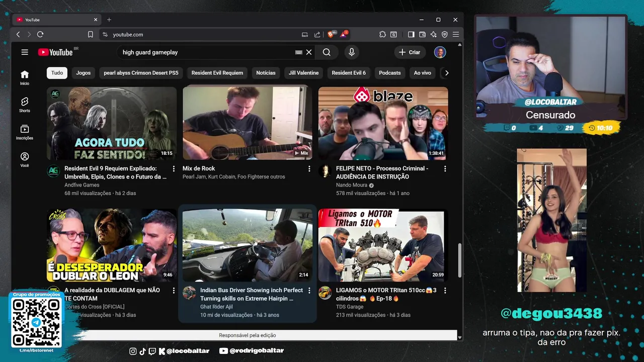This screenshot has width=644, height=362.
Task: Open options for Mix de Rock
Action: tap(309, 169)
